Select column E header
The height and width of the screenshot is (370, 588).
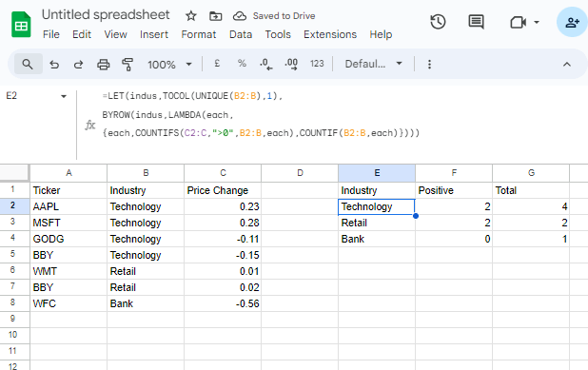point(377,173)
